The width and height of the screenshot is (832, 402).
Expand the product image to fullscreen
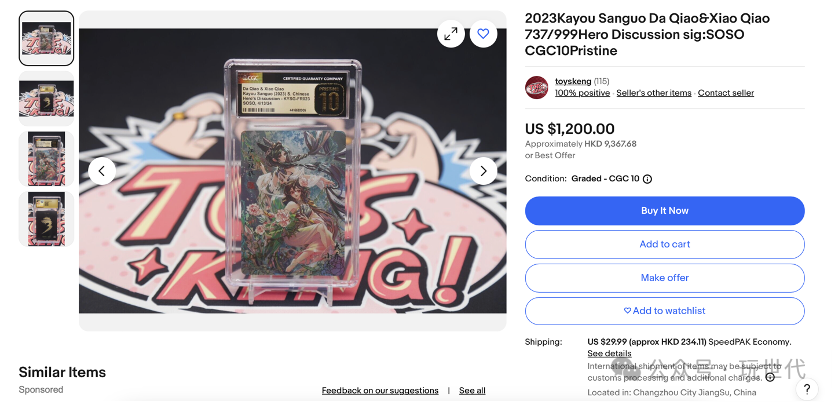coord(450,34)
